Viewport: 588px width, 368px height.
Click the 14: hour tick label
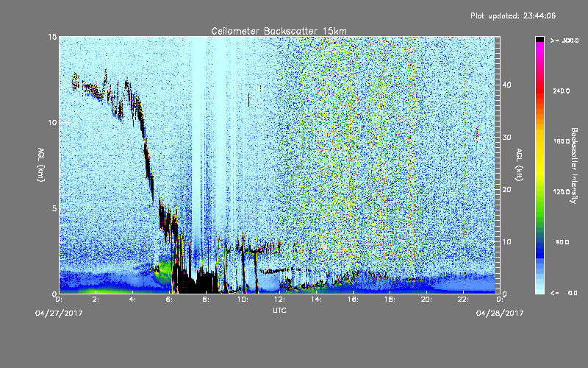pyautogui.click(x=317, y=300)
